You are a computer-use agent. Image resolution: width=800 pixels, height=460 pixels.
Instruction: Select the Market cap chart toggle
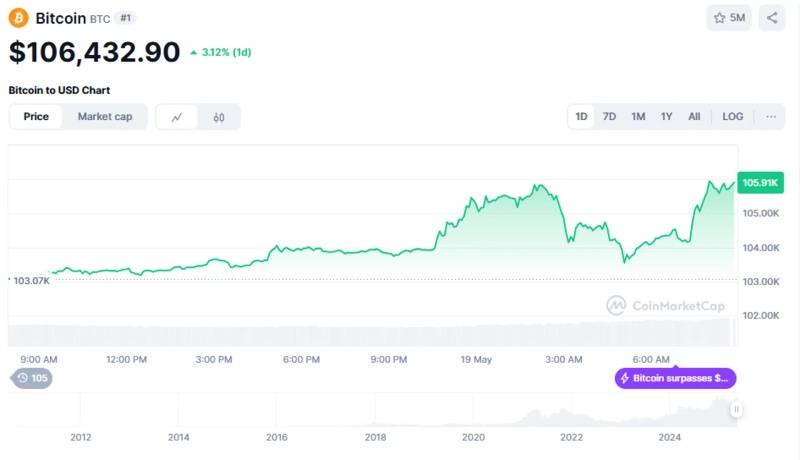click(x=105, y=117)
